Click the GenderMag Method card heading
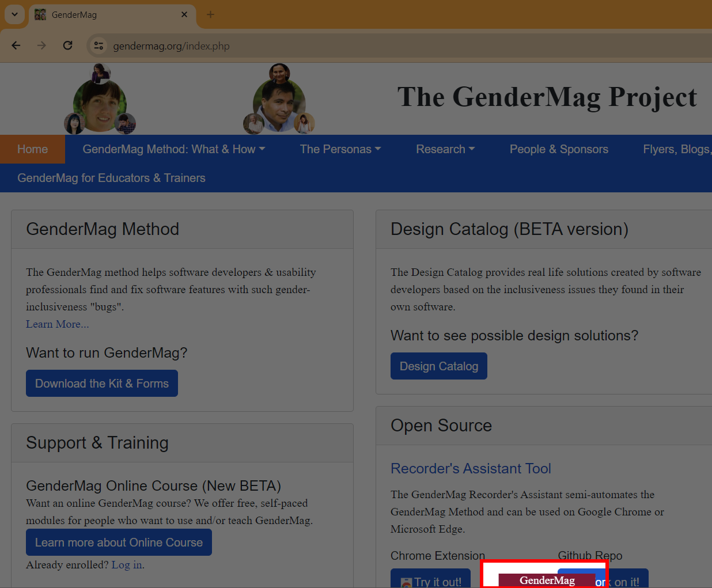Screen dimensions: 712x588 pos(103,229)
